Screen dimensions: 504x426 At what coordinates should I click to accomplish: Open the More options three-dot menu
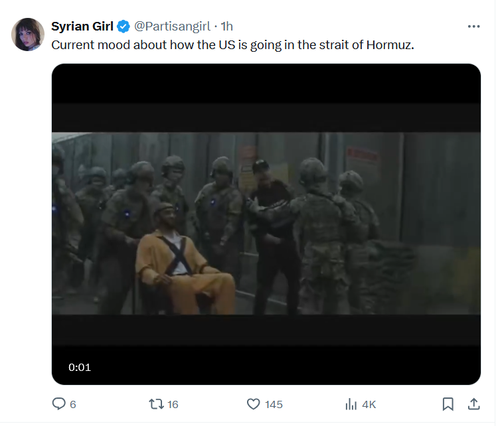[473, 27]
